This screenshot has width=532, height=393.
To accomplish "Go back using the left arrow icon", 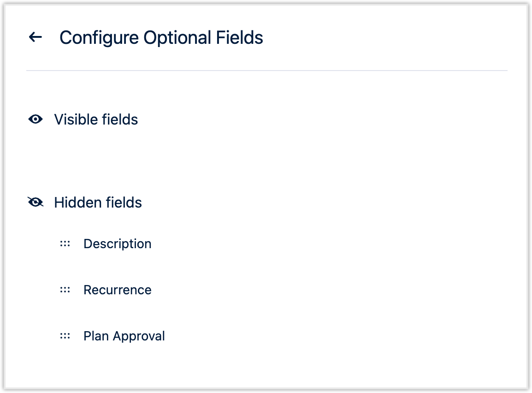I will (35, 37).
